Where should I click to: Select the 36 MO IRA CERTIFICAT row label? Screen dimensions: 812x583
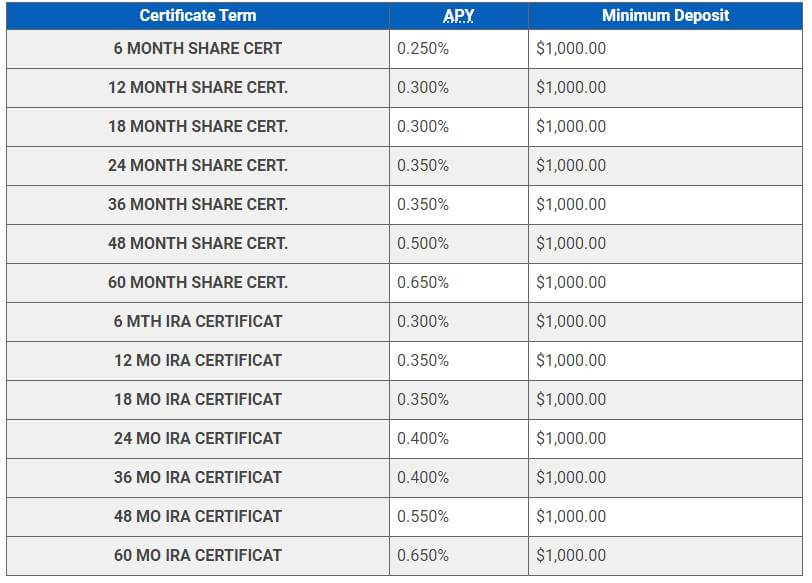point(198,477)
